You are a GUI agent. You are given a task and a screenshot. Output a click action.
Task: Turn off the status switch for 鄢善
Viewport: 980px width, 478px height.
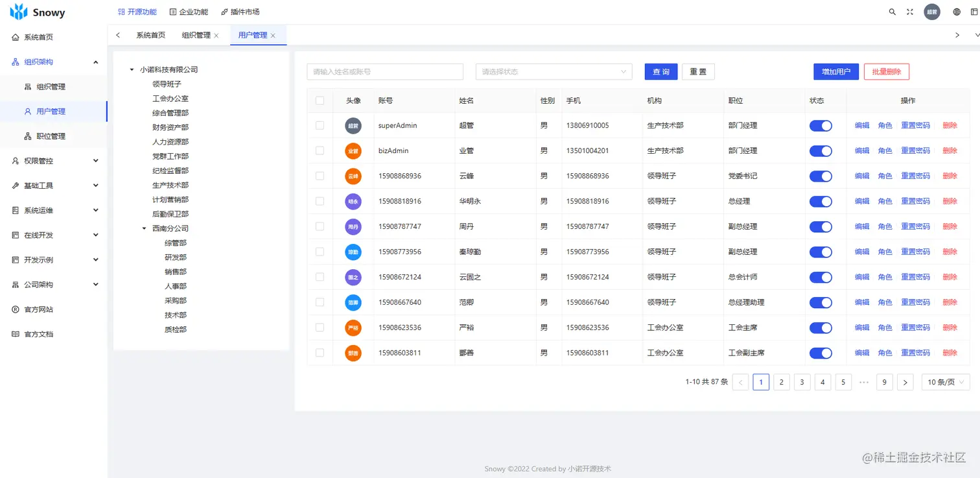click(821, 353)
